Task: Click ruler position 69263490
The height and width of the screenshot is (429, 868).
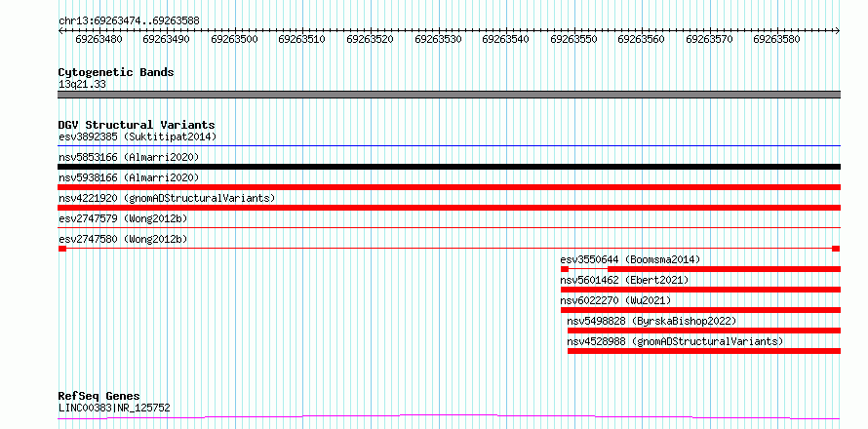Action: 167,39
